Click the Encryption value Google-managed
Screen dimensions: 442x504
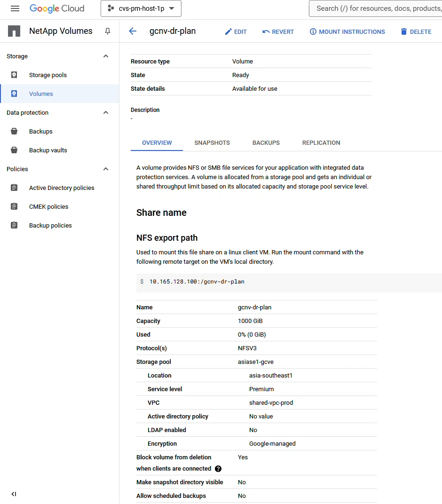point(272,443)
